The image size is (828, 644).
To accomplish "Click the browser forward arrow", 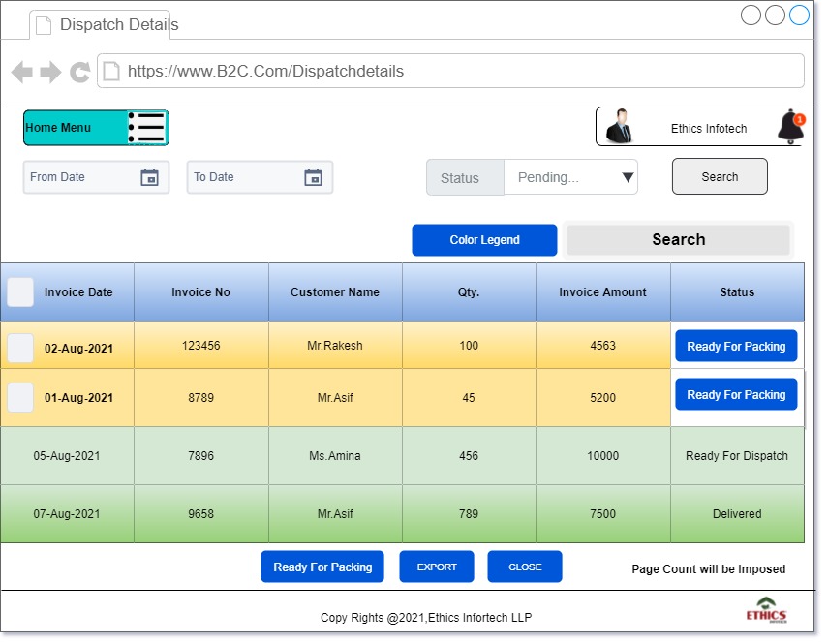I will point(50,72).
